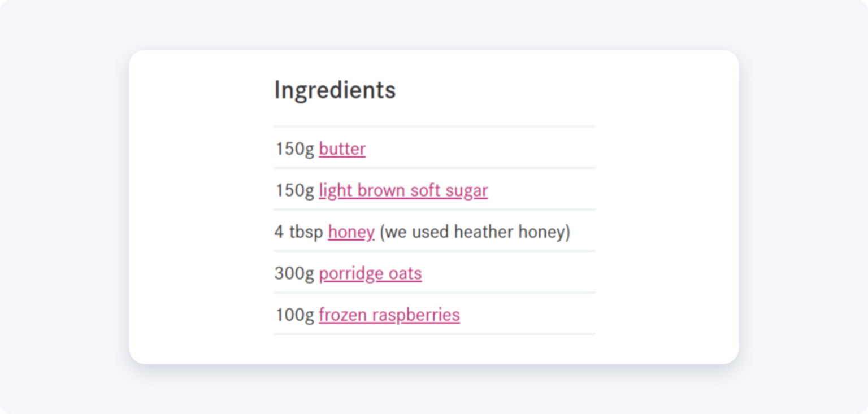Click the separator line below the butter row
The height and width of the screenshot is (414, 868).
pyautogui.click(x=434, y=168)
